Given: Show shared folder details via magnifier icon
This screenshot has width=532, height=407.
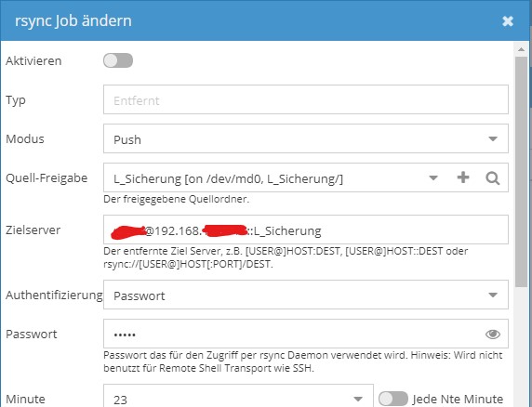Looking at the screenshot, I should click(492, 177).
